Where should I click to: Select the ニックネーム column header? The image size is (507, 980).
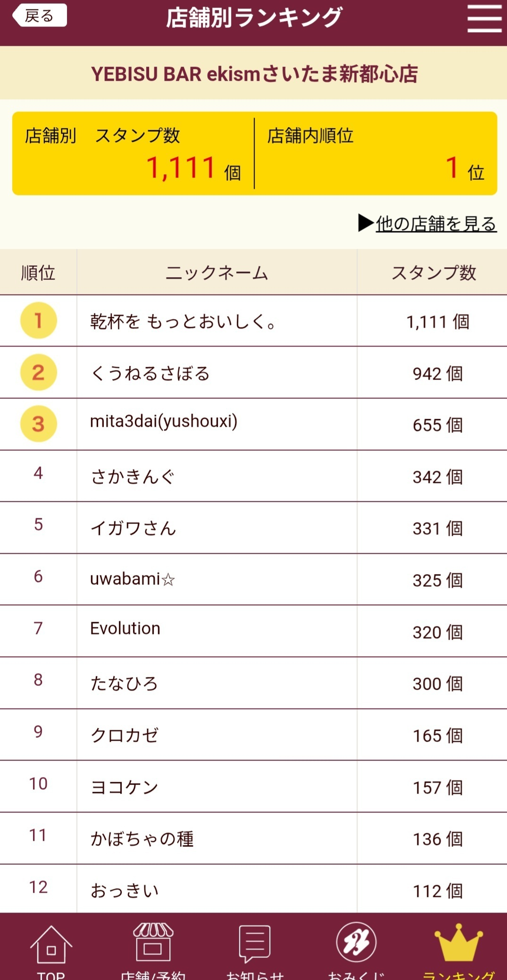(217, 272)
